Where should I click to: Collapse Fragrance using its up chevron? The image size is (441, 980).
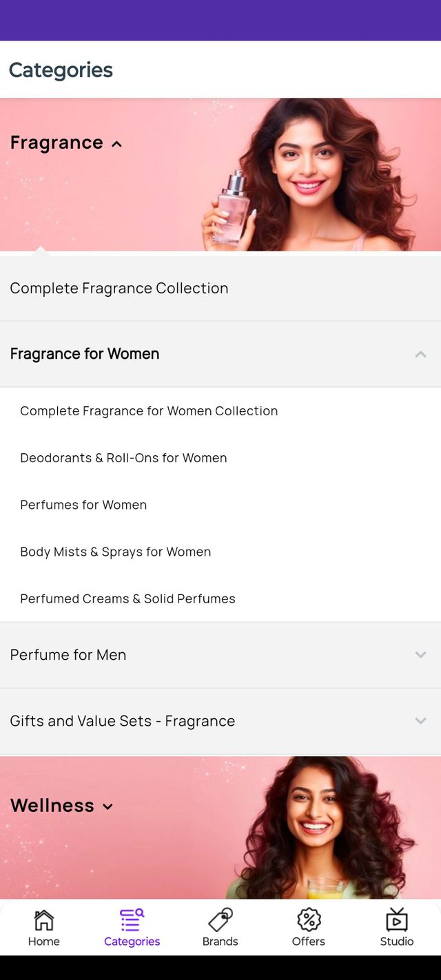[116, 144]
